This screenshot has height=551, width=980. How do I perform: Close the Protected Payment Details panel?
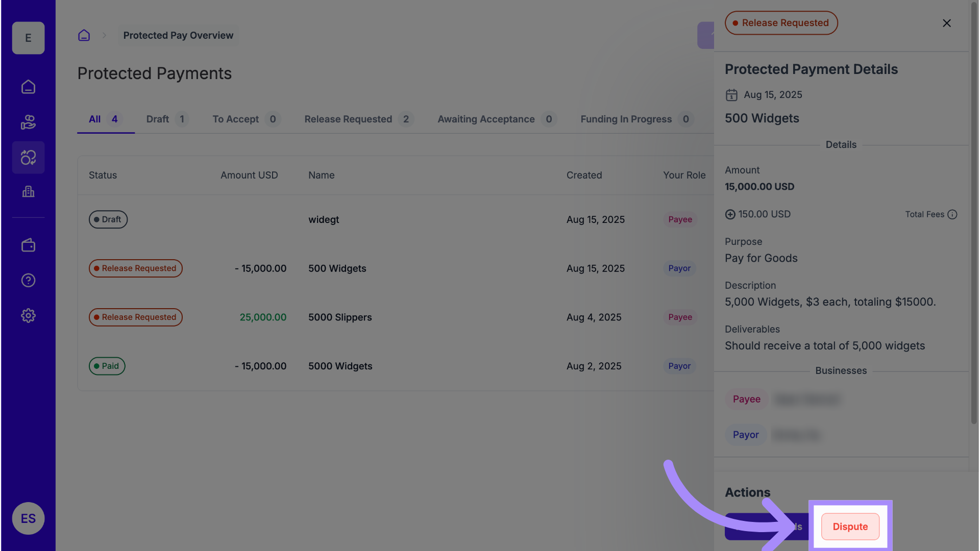tap(946, 23)
